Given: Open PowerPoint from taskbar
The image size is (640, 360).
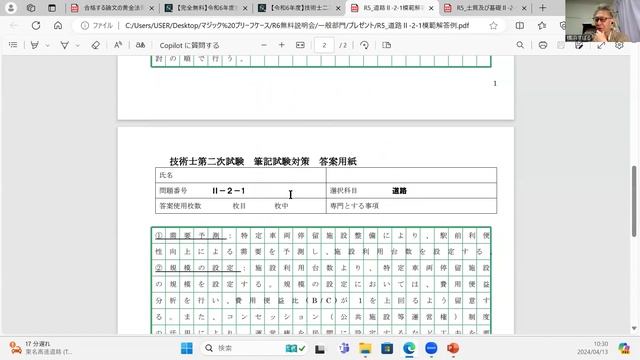Looking at the screenshot, I should pos(453,348).
